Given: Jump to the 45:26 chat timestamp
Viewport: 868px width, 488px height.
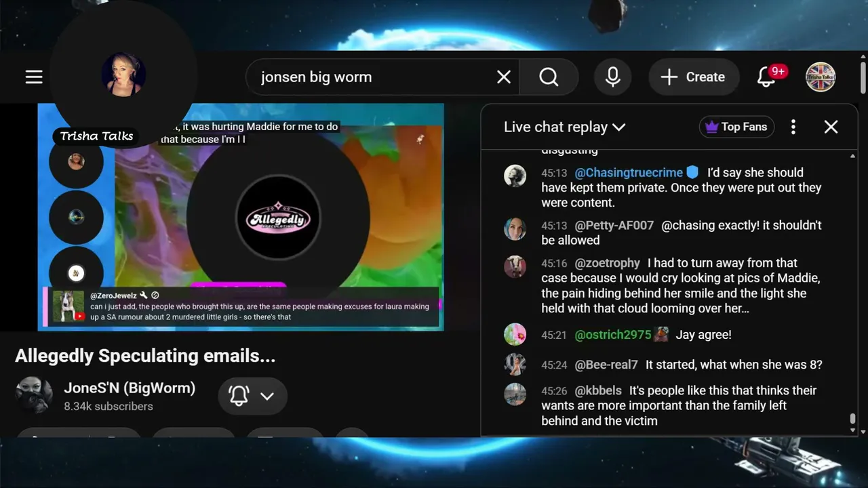Looking at the screenshot, I should coord(554,391).
